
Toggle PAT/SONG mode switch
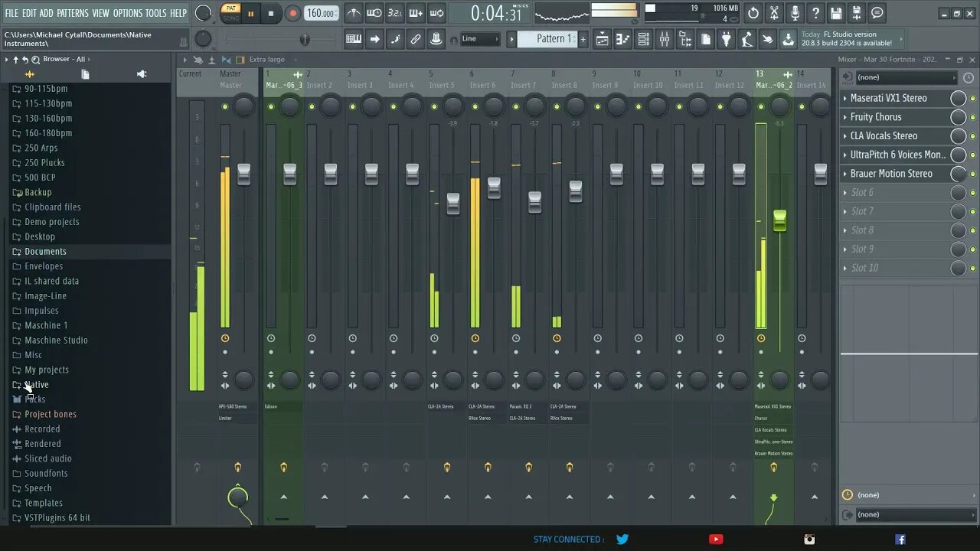(x=230, y=13)
